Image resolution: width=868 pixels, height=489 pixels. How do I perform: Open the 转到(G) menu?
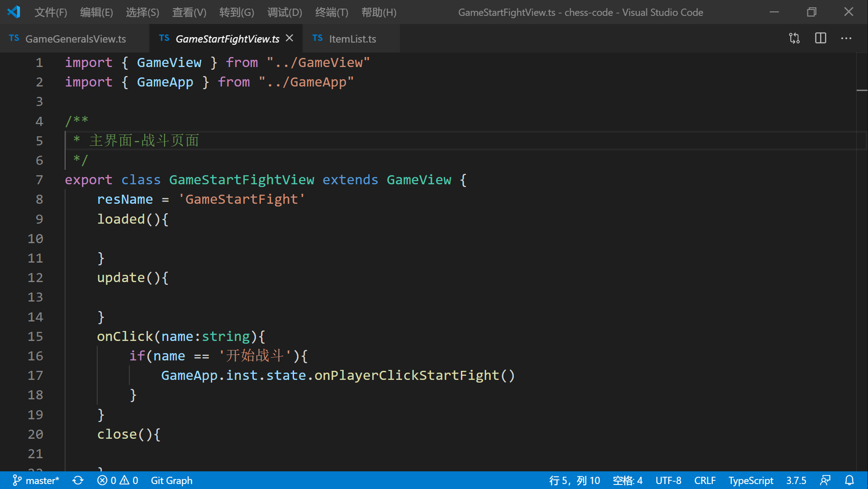(x=237, y=12)
